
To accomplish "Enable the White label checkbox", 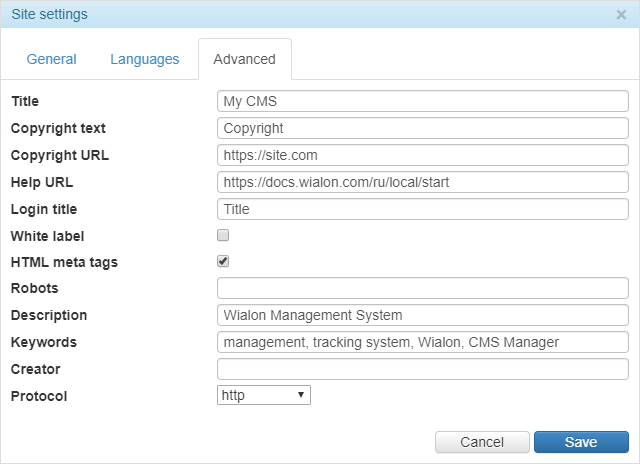I will tap(223, 235).
